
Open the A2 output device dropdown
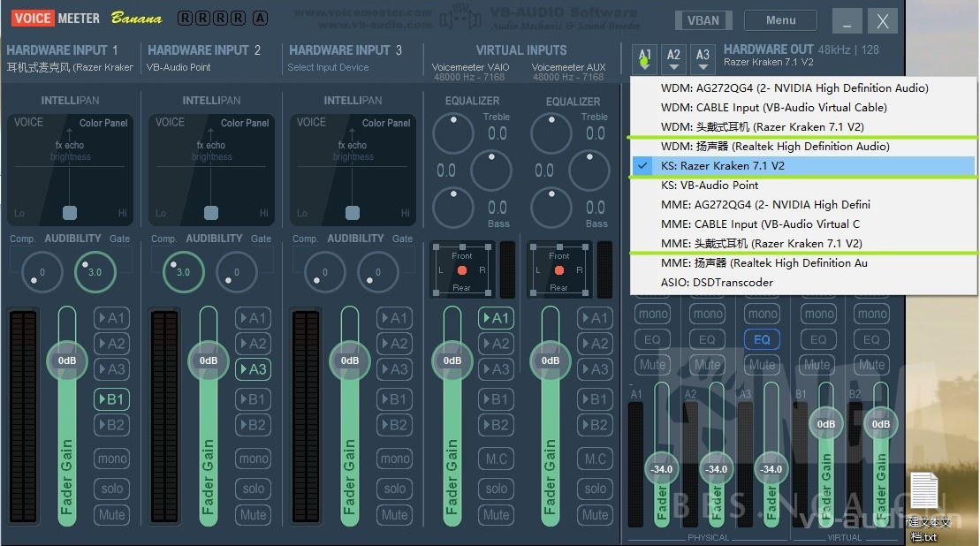coord(673,57)
